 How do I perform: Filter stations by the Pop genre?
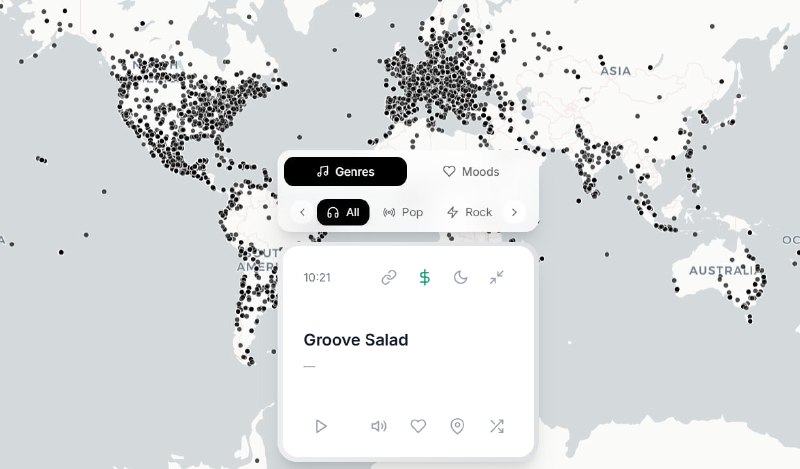[403, 212]
